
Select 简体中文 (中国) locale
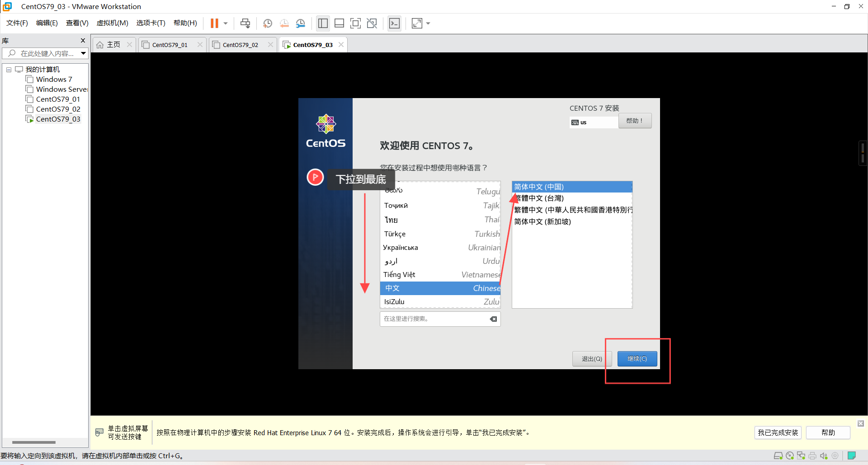[x=572, y=187]
